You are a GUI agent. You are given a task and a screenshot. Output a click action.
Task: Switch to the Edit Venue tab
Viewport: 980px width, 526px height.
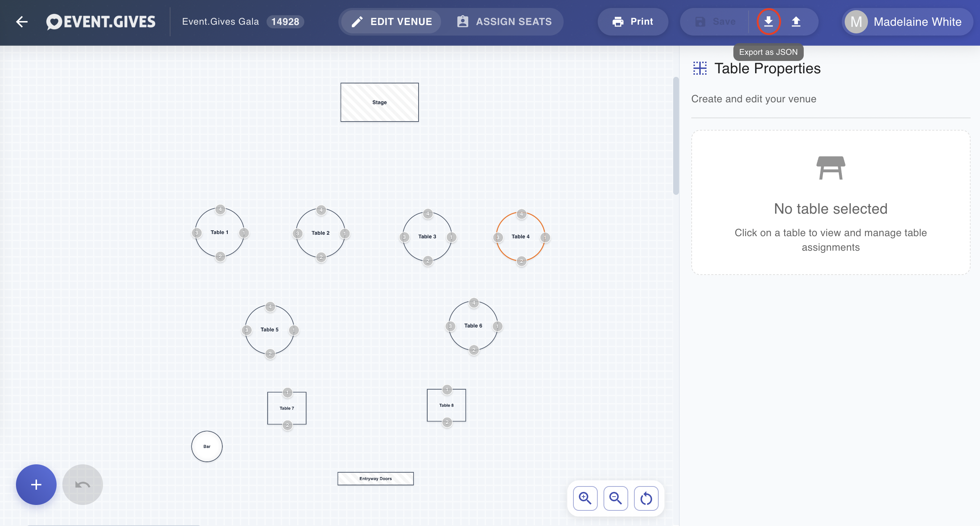pos(391,22)
